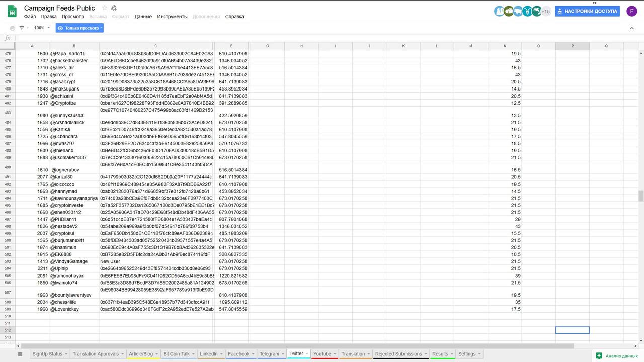Click the dolphin collaborator avatar
Viewport: 644px width, 362px height.
[x=536, y=11]
